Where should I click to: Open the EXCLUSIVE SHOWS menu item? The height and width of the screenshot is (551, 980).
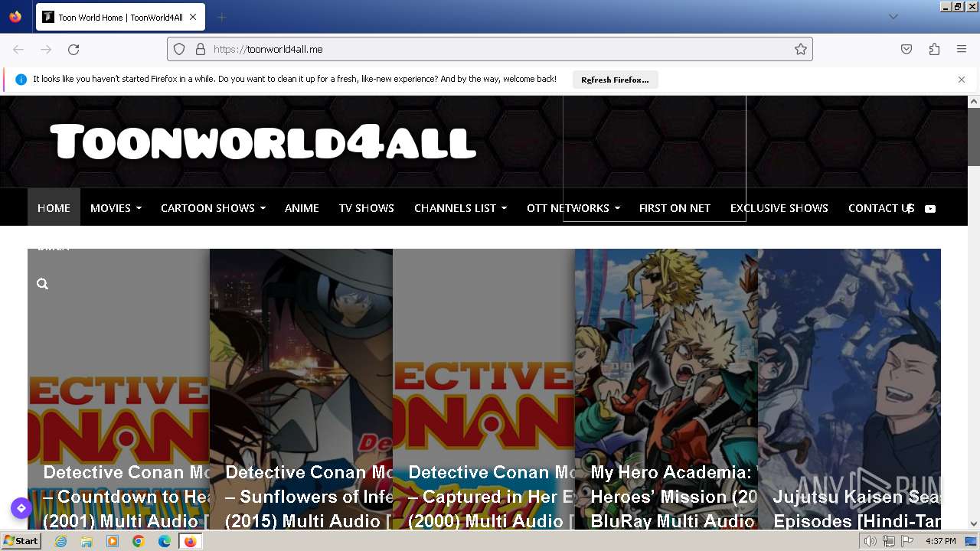tap(779, 208)
